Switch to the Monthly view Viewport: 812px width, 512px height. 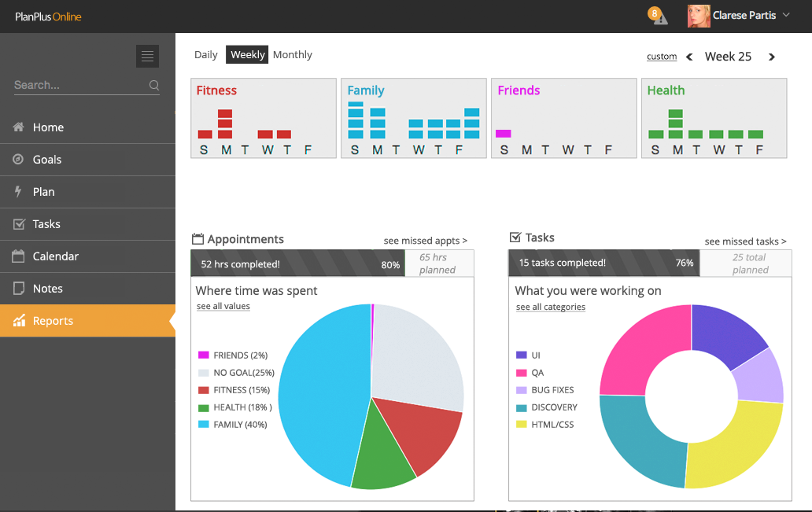pyautogui.click(x=293, y=55)
